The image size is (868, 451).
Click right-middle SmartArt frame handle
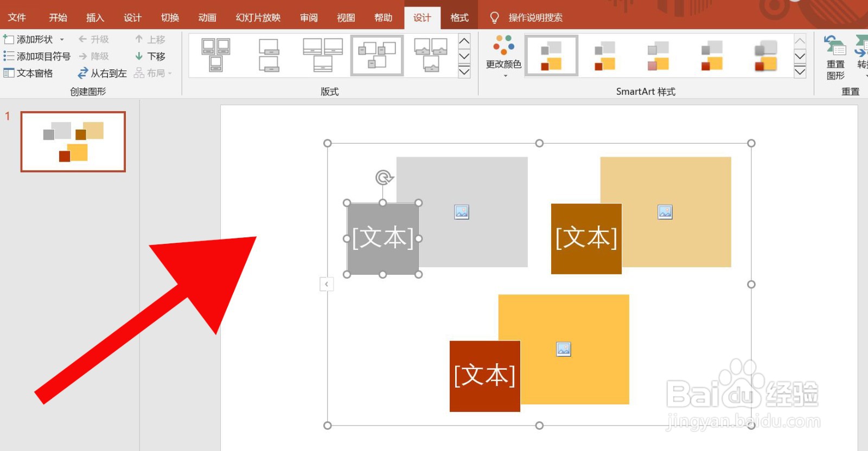(751, 284)
